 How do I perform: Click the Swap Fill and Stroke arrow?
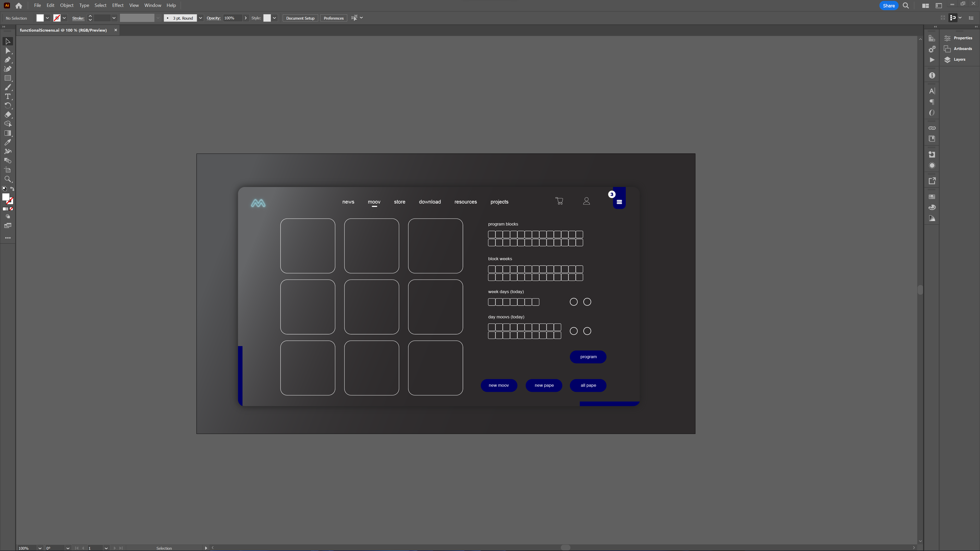[12, 189]
